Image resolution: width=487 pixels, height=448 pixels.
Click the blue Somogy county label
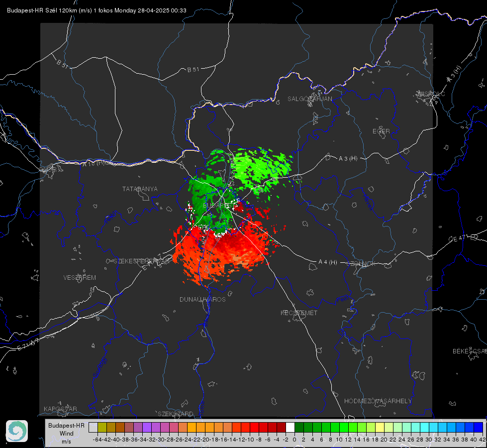click(99, 367)
